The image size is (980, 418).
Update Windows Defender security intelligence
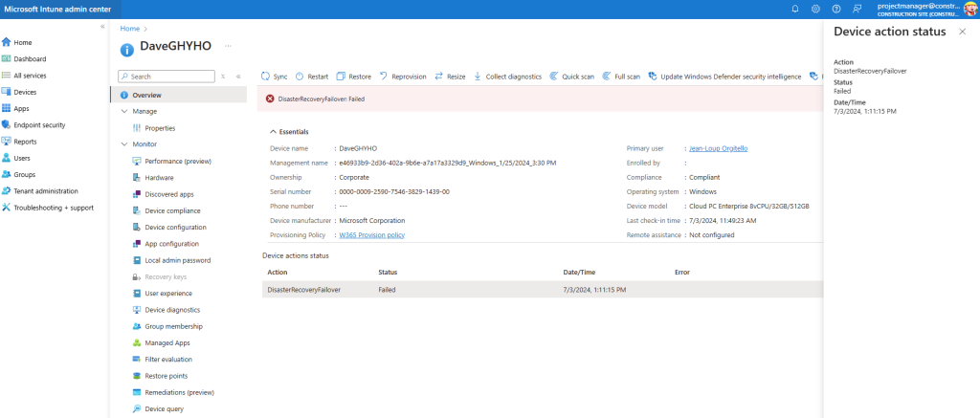(x=725, y=77)
